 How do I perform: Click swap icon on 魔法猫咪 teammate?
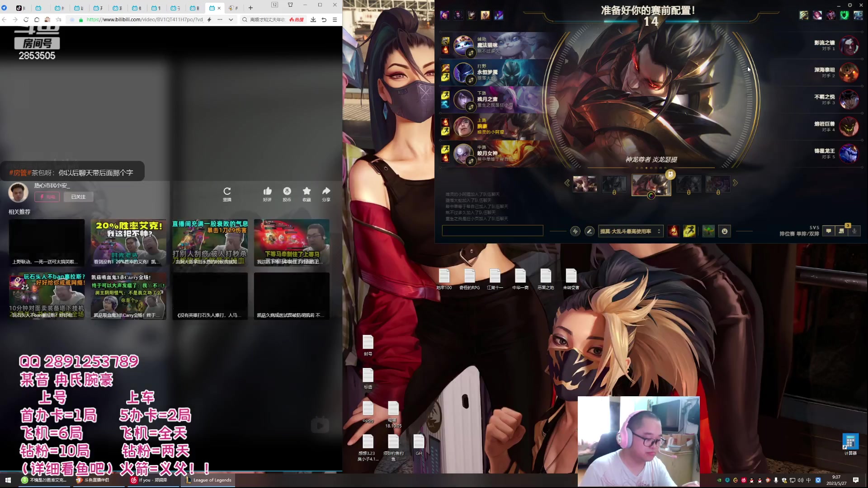pyautogui.click(x=471, y=53)
